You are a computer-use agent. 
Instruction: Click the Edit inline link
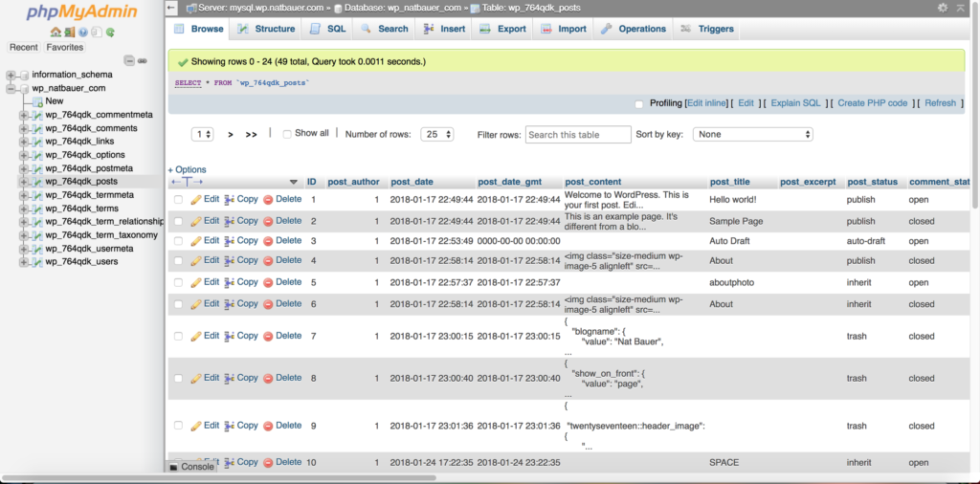pyautogui.click(x=707, y=103)
